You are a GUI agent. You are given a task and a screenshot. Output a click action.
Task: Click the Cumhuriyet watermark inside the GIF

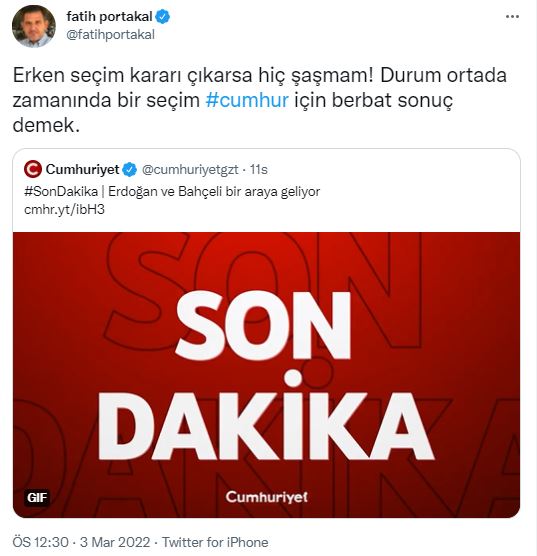point(266,497)
